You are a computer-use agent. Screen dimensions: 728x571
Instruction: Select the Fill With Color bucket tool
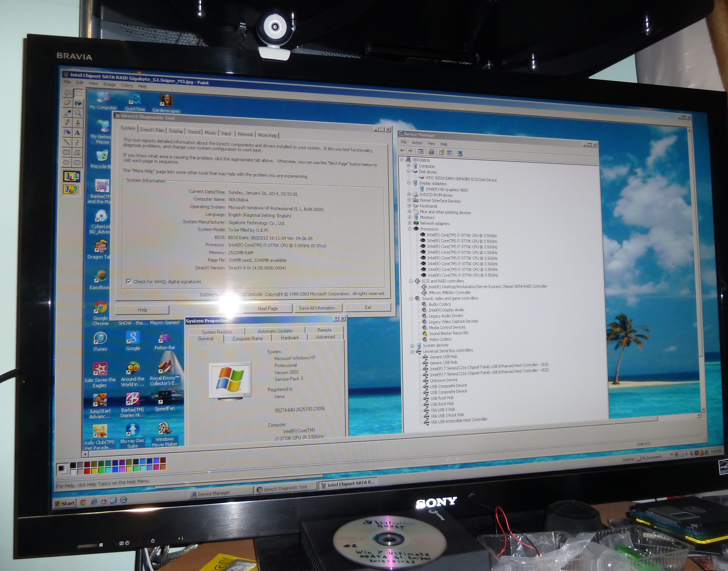click(78, 103)
